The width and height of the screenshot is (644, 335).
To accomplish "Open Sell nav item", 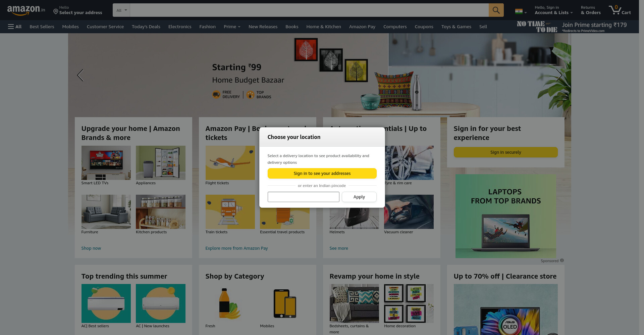I will pyautogui.click(x=483, y=27).
